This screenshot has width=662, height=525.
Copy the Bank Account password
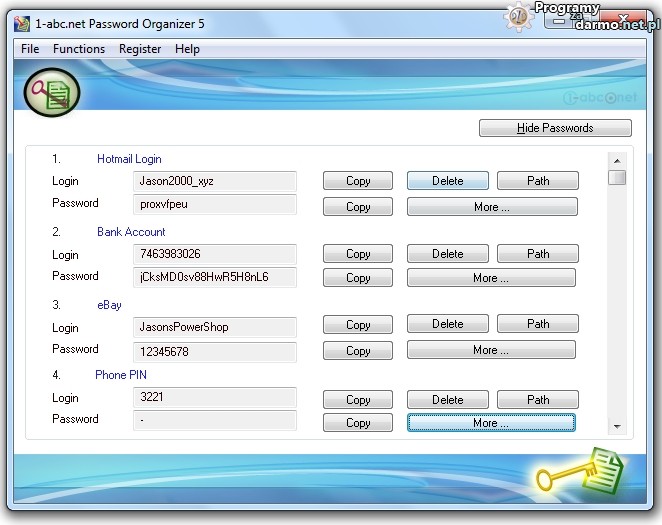[x=358, y=279]
